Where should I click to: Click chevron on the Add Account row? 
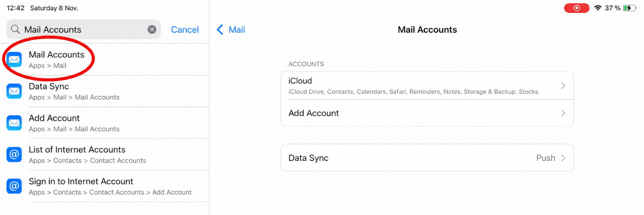tap(563, 113)
